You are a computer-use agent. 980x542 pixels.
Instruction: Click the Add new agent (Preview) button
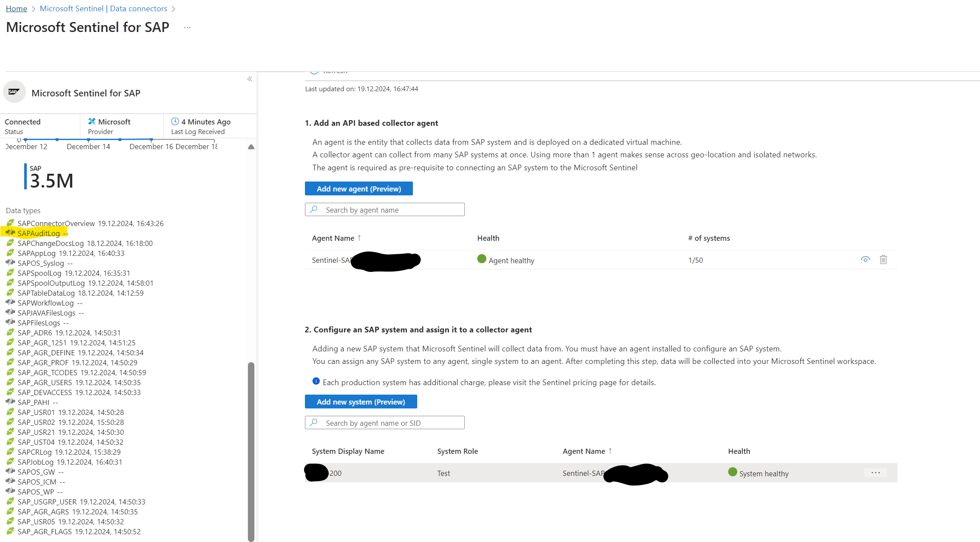tap(358, 188)
